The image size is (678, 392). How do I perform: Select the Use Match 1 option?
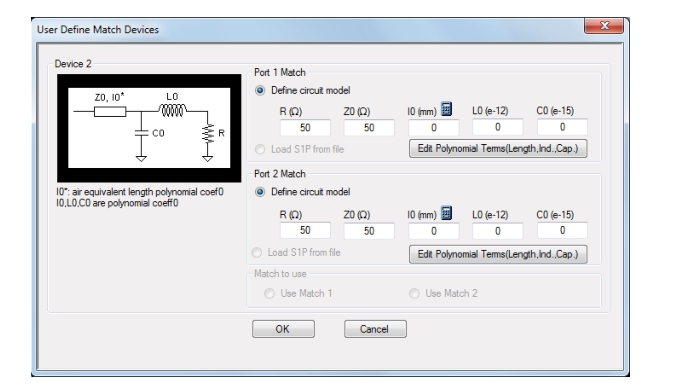(269, 293)
